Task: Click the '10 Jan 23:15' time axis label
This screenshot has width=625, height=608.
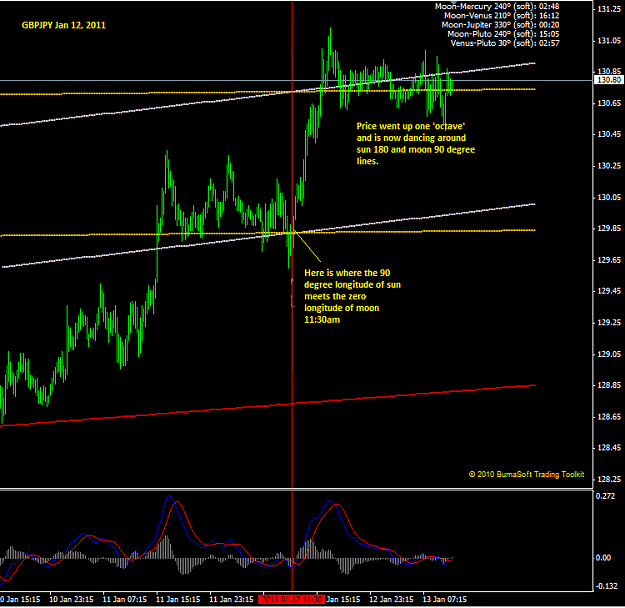Action: point(71,599)
